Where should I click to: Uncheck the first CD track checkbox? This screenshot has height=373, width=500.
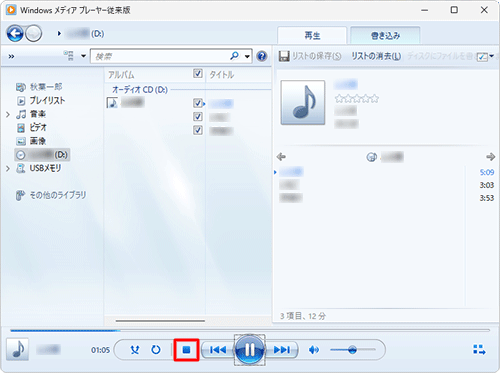tap(198, 103)
